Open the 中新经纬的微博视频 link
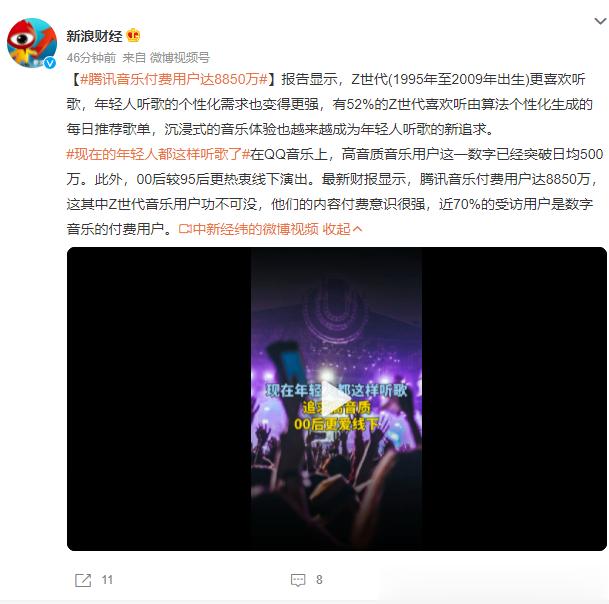Screen dimensions: 609x604 (256, 229)
